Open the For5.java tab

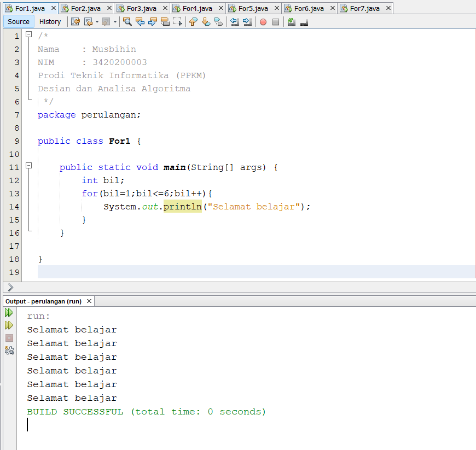253,9
